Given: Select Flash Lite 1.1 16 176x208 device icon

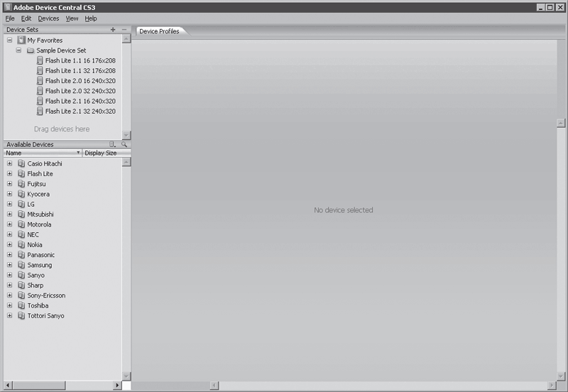Looking at the screenshot, I should [x=40, y=60].
